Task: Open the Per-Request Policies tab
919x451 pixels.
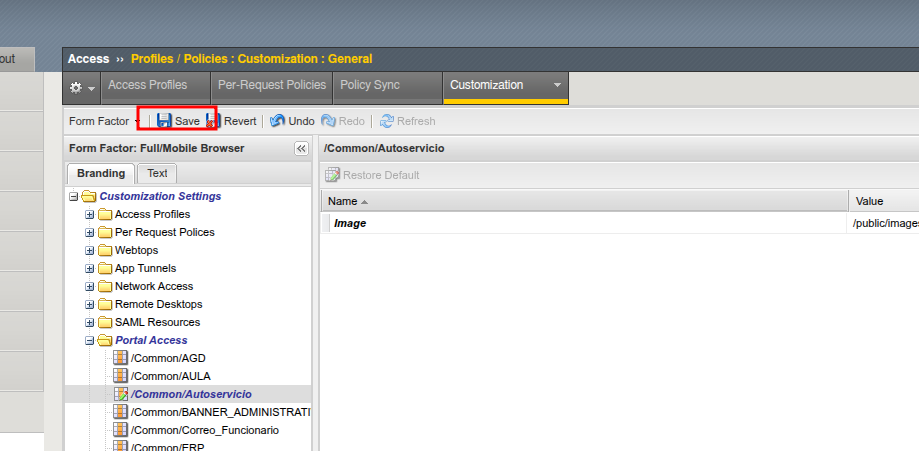Action: (x=272, y=85)
